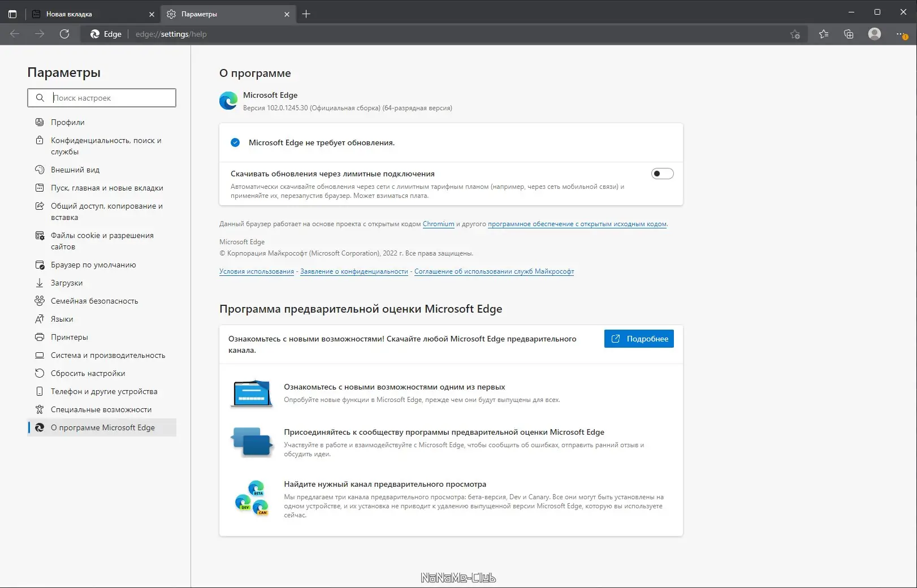
Task: Open the vertical tabs actions icon
Action: click(x=12, y=14)
